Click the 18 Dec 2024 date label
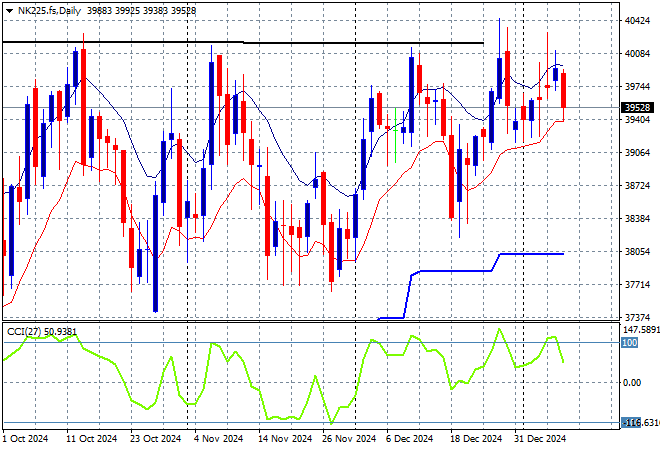This screenshot has width=660, height=450. coord(476,439)
